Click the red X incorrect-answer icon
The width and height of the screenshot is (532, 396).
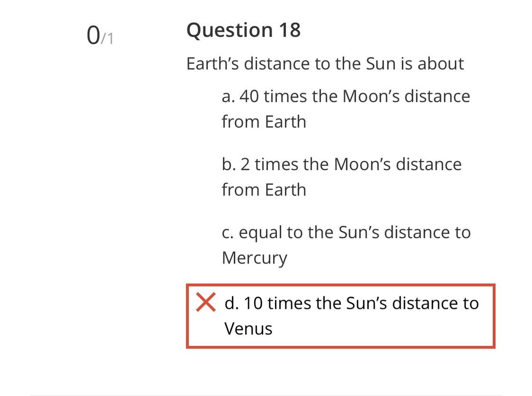205,303
